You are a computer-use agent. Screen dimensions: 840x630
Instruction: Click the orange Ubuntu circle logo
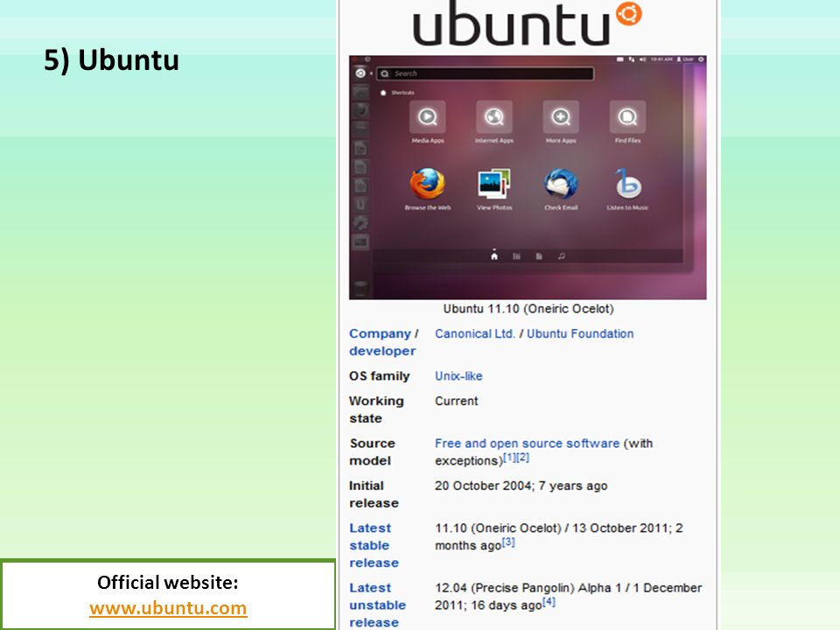[629, 13]
